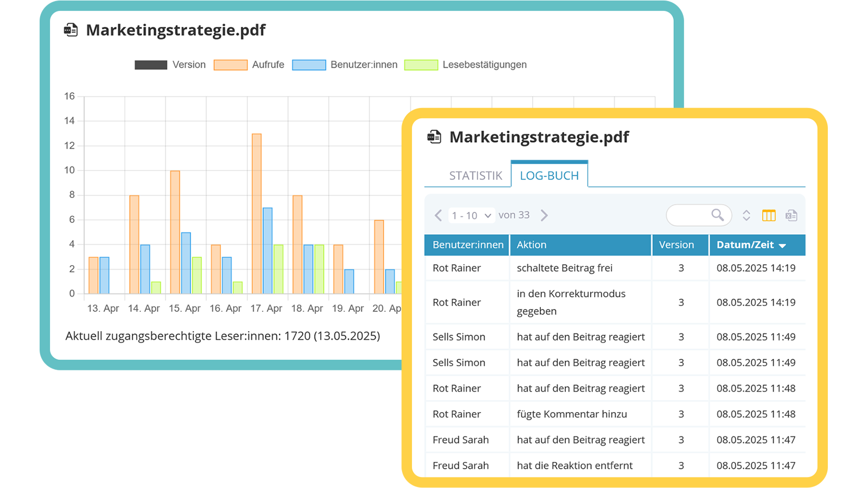868x488 pixels.
Task: Click 'fügte Kommentar hinzu' cell
Action: coord(580,414)
